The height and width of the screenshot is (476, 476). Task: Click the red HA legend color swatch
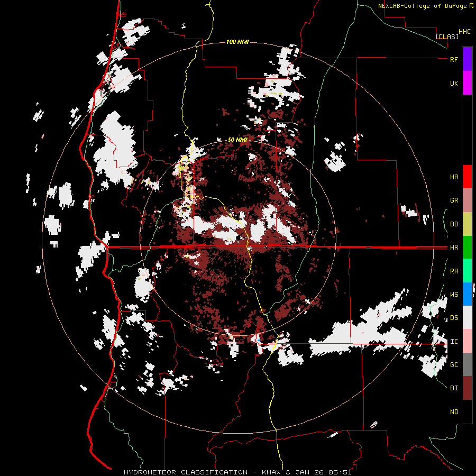(x=467, y=177)
